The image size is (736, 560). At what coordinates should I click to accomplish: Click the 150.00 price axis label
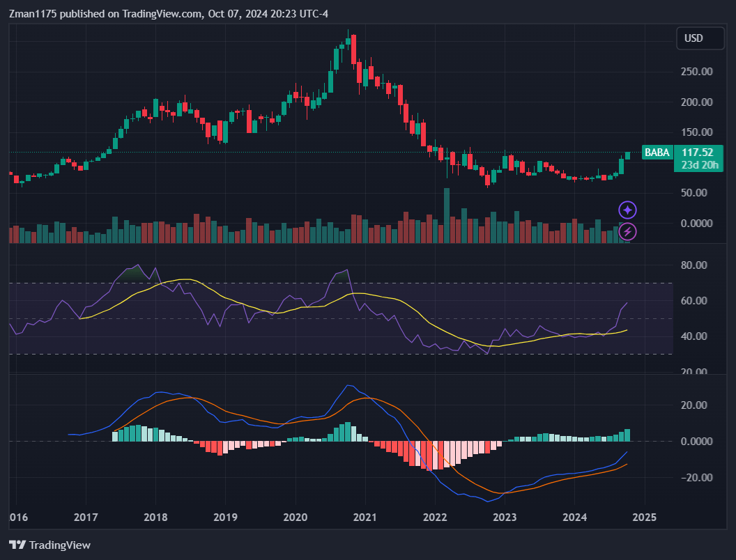pyautogui.click(x=696, y=132)
